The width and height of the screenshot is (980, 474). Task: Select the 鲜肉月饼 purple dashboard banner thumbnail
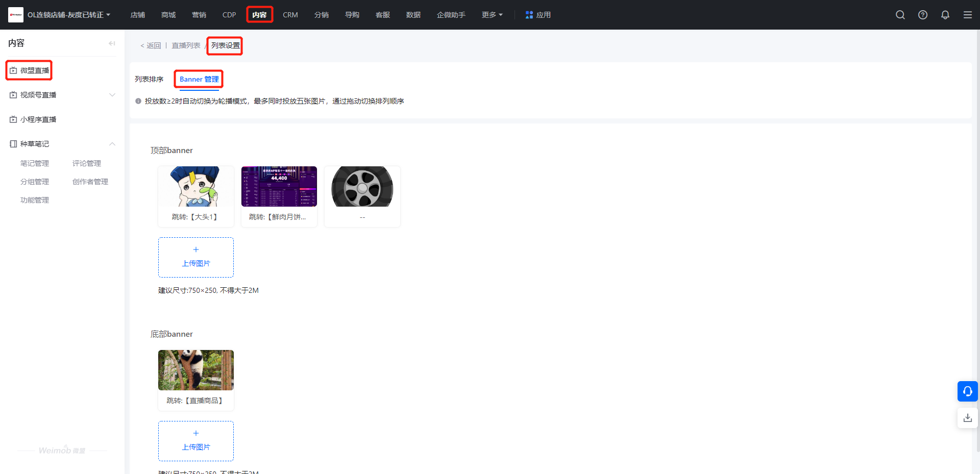click(x=279, y=186)
